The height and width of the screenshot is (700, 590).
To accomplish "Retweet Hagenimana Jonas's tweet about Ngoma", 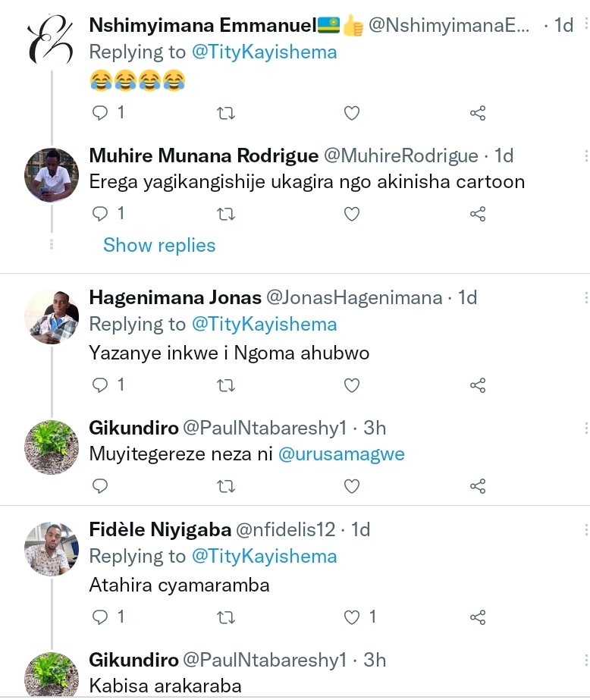I will click(226, 385).
